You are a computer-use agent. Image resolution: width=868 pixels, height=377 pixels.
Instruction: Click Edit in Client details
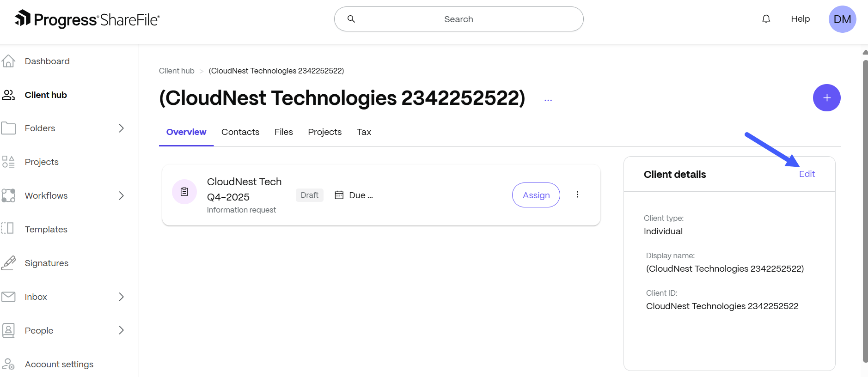click(807, 174)
